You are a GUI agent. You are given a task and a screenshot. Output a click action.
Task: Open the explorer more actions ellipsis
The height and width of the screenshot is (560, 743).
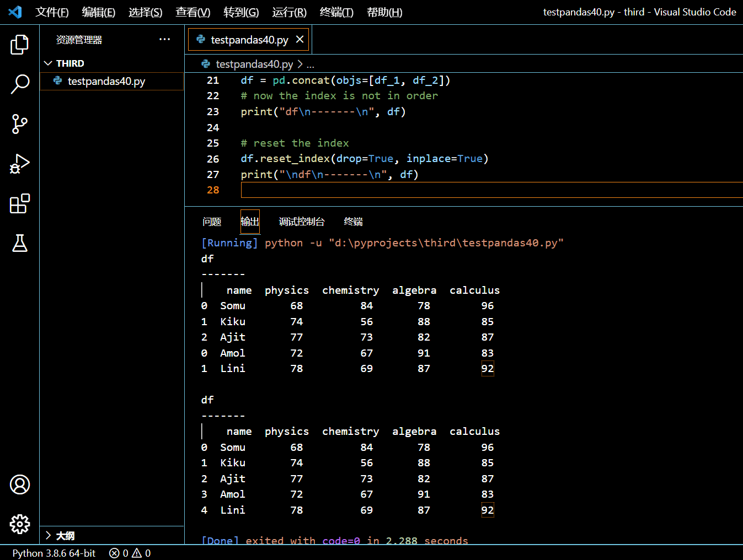(164, 39)
